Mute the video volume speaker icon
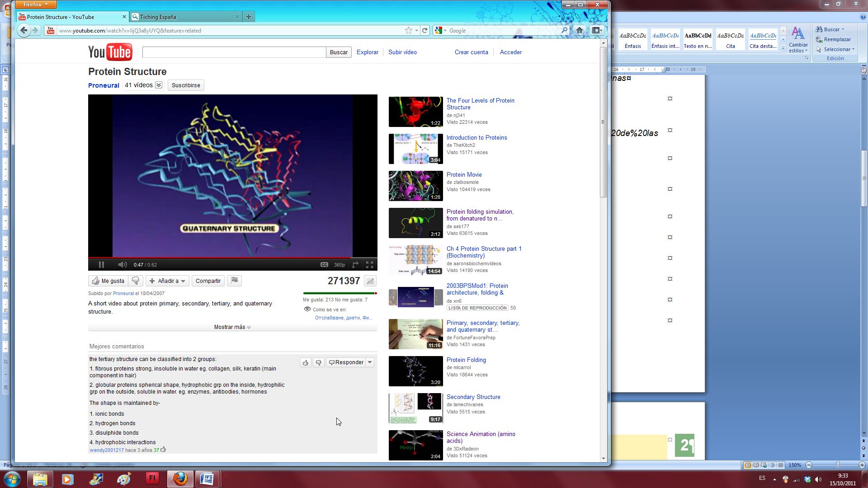The image size is (868, 488). click(x=122, y=265)
